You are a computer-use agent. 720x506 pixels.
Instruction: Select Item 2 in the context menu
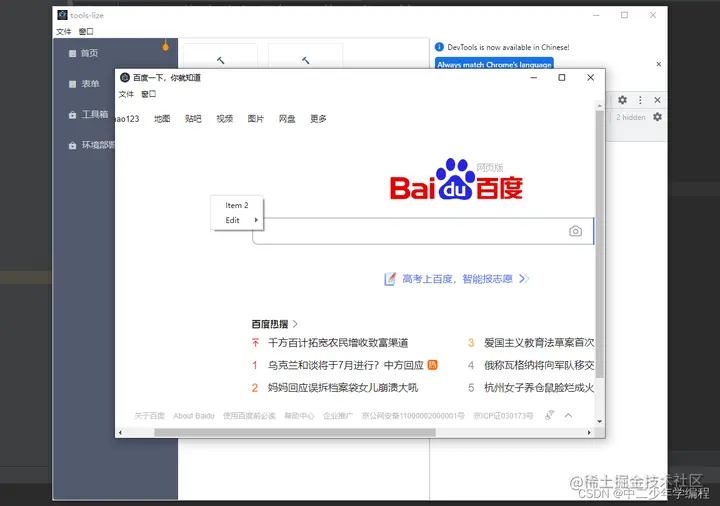(237, 205)
